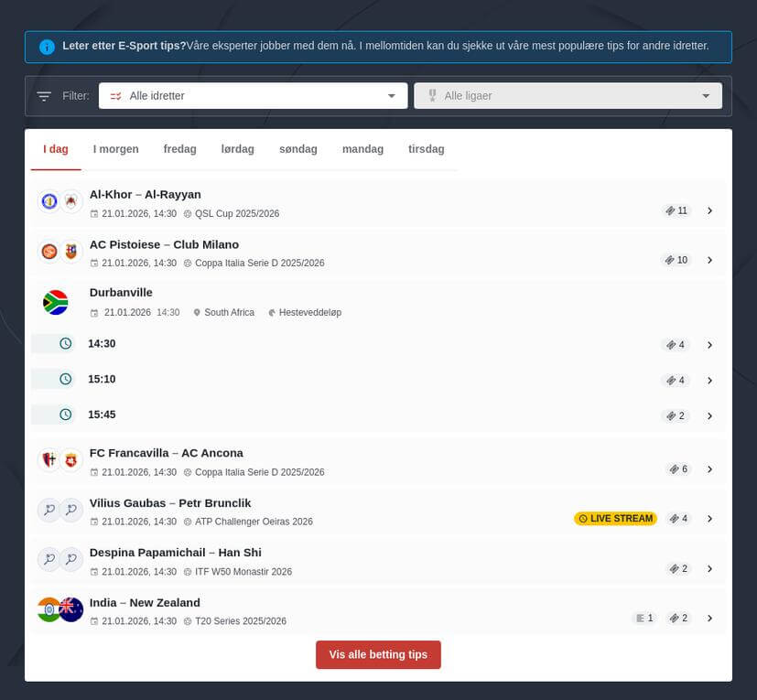This screenshot has width=757, height=700.
Task: Click the South Africa flag on Durbanville race
Action: pos(55,301)
